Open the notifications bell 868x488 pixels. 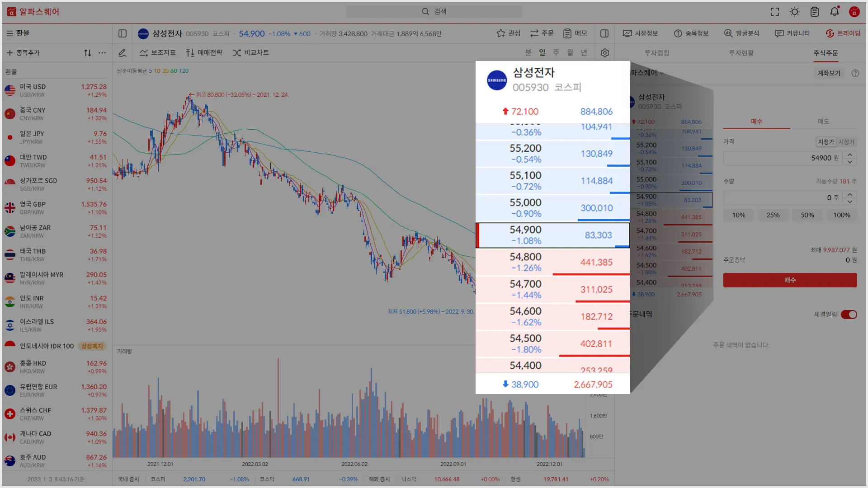coord(835,12)
